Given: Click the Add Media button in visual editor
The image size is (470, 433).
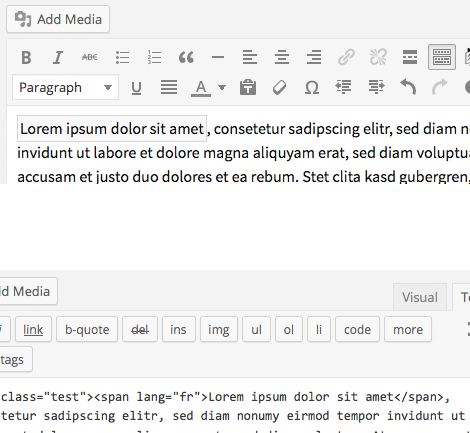Looking at the screenshot, I should click(58, 19).
